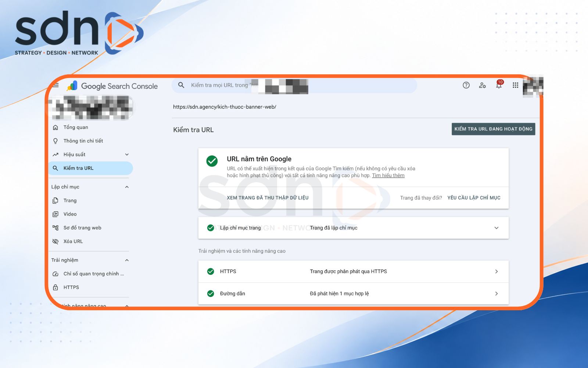Go to Tổng quan overview
This screenshot has width=588, height=368.
click(x=76, y=127)
